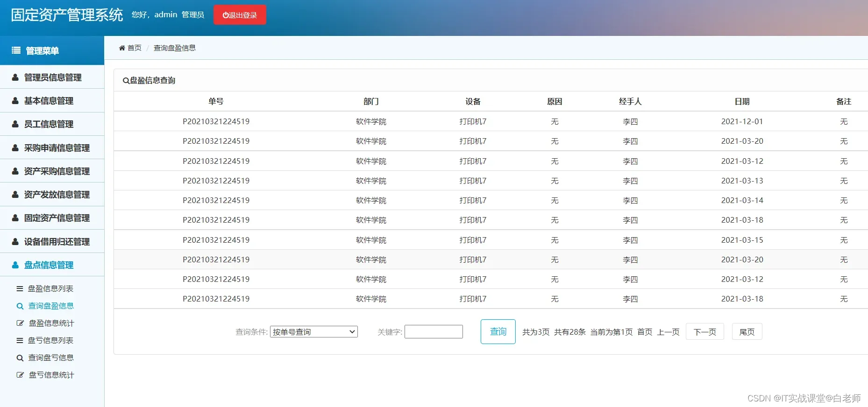Click 李四 in the 2021-03-15 row
The height and width of the screenshot is (407, 868).
(630, 240)
